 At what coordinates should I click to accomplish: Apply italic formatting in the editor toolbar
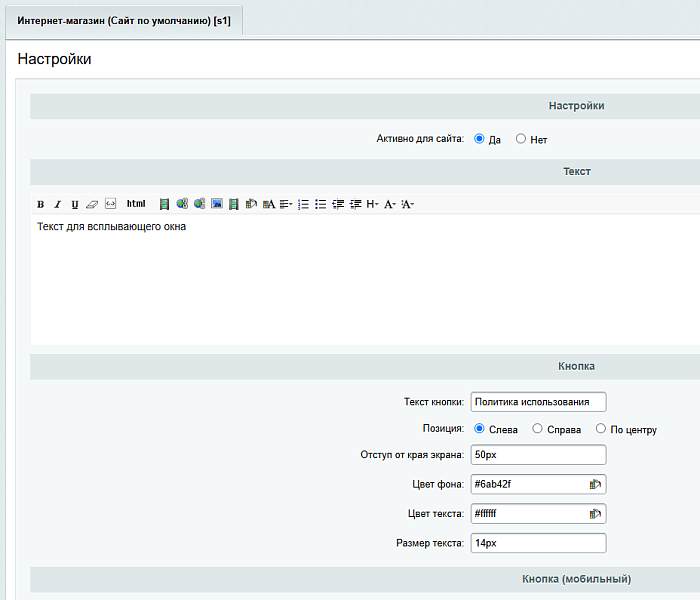(57, 204)
